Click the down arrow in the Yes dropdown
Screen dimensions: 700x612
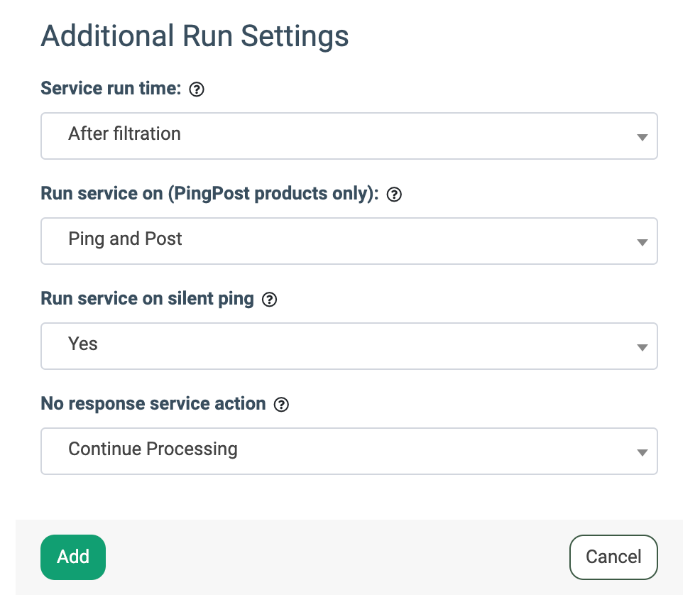click(x=642, y=347)
